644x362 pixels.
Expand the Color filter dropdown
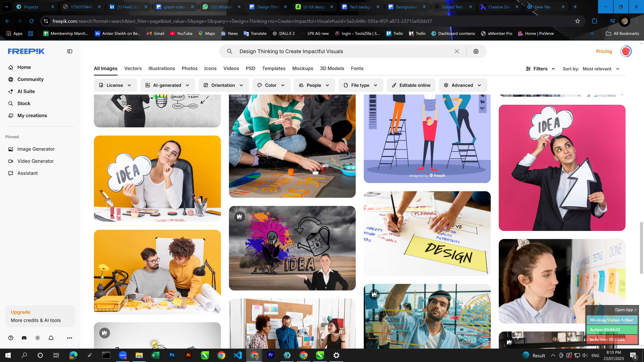pyautogui.click(x=271, y=85)
